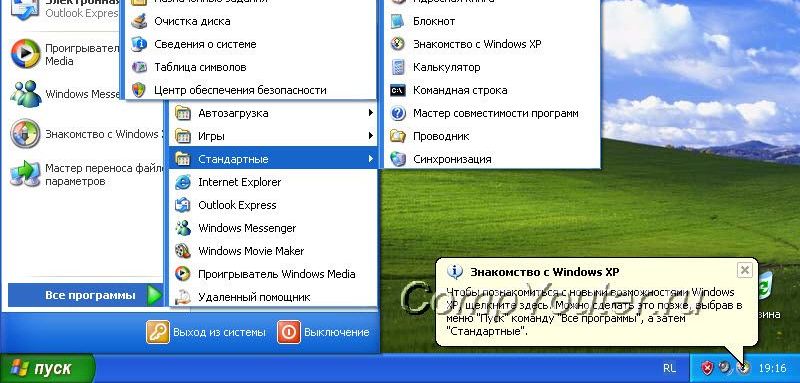Click the Мастер совместимости программ label

496,113
